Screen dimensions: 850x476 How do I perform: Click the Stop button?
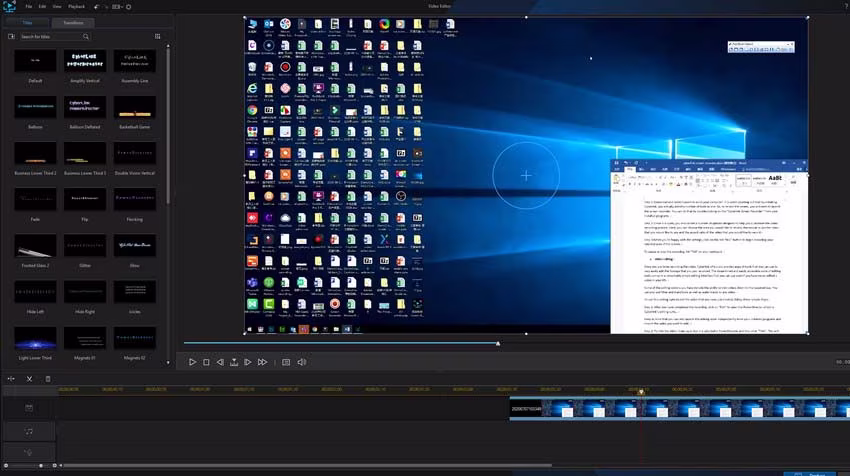coord(206,362)
